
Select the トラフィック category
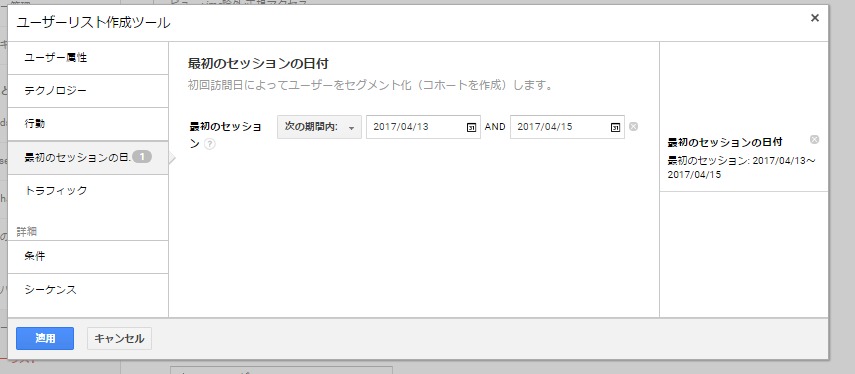(x=88, y=191)
